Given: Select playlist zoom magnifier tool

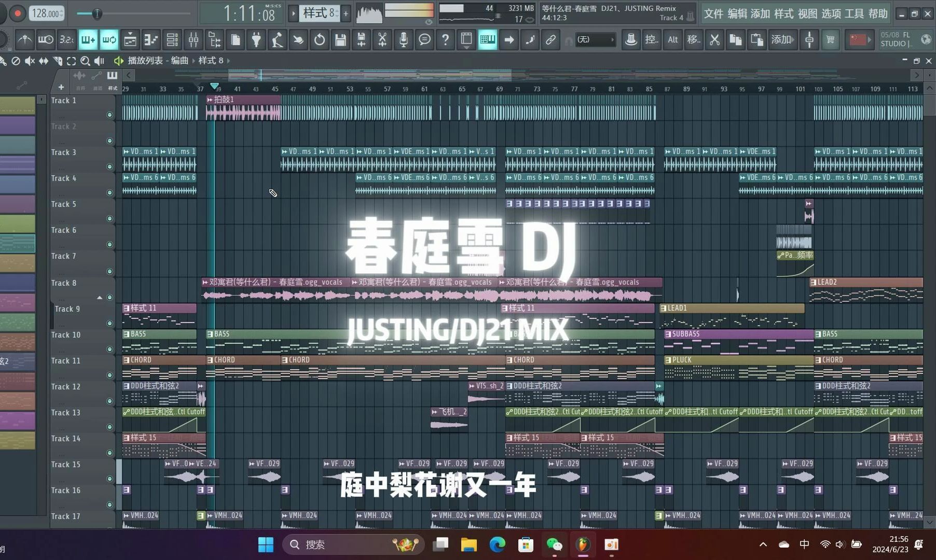Looking at the screenshot, I should [x=85, y=61].
